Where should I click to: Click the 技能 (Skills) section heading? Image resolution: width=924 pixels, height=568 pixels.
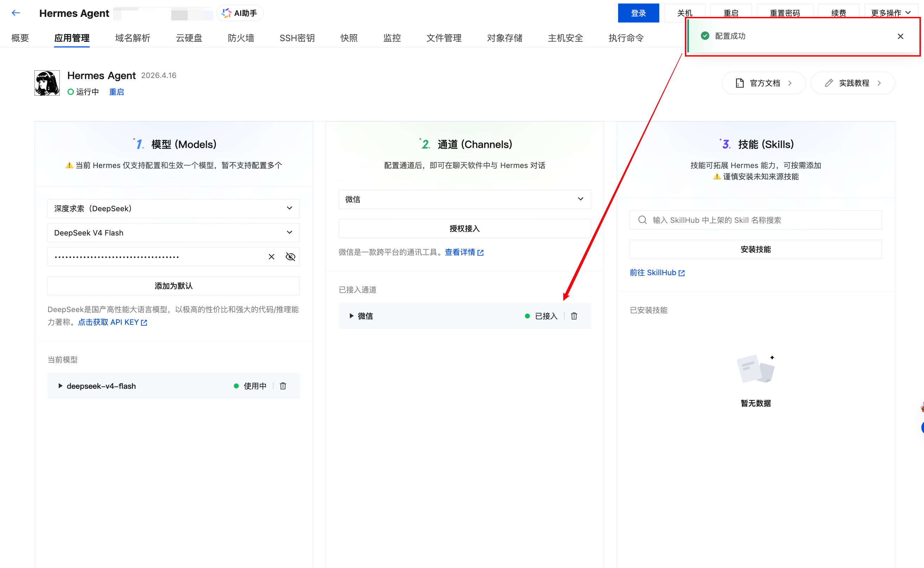click(x=766, y=144)
